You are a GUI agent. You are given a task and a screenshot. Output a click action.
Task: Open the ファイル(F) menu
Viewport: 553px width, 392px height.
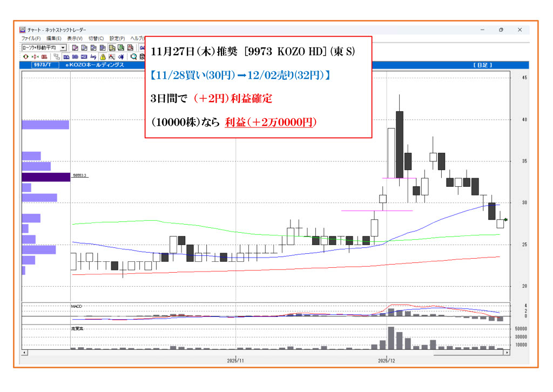[x=30, y=39]
